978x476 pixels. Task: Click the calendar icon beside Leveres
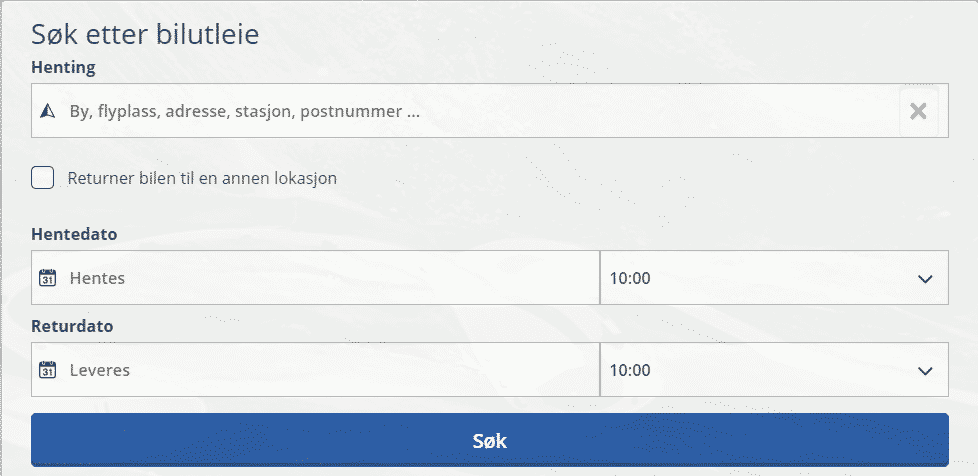[x=47, y=370]
